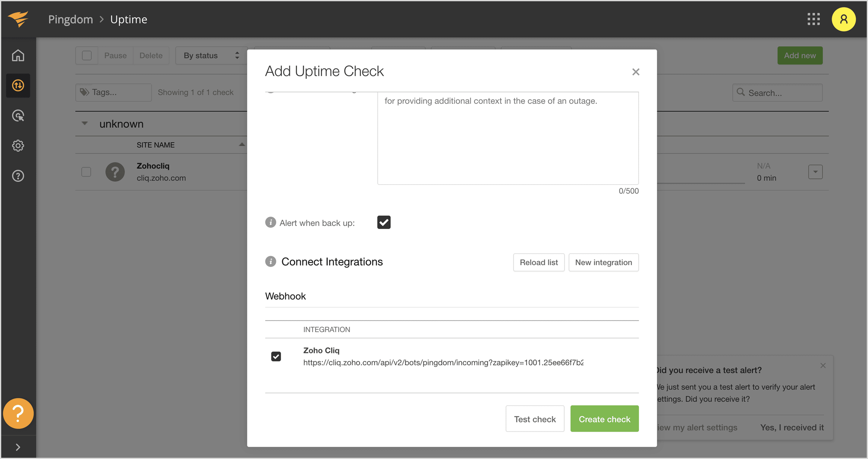Image resolution: width=868 pixels, height=459 pixels.
Task: Sort by SITE NAME column arrow
Action: click(x=242, y=145)
